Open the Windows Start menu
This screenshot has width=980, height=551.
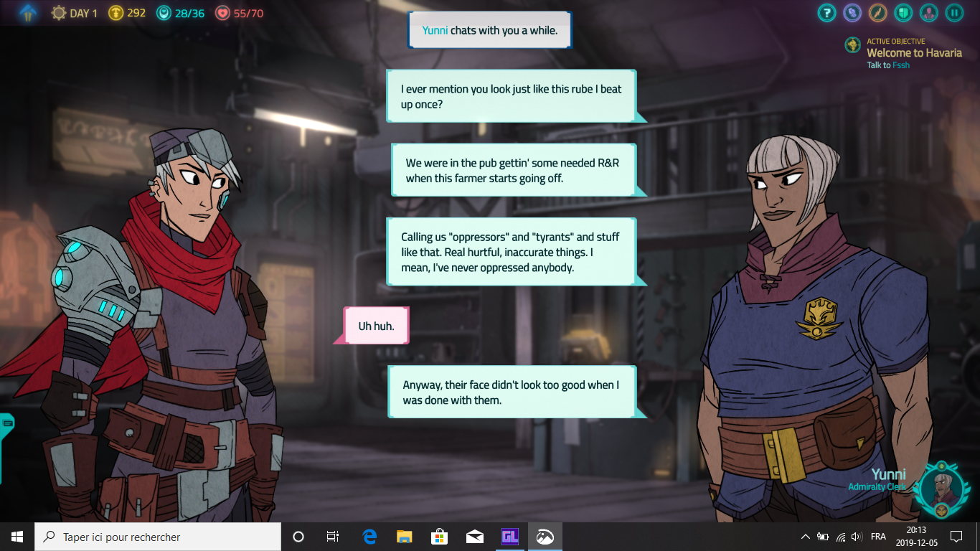point(17,537)
